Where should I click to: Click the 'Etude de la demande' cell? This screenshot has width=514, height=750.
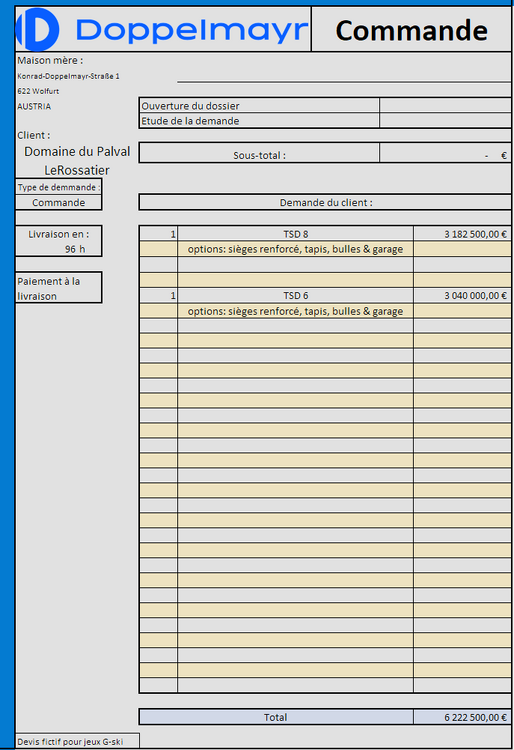click(x=259, y=121)
